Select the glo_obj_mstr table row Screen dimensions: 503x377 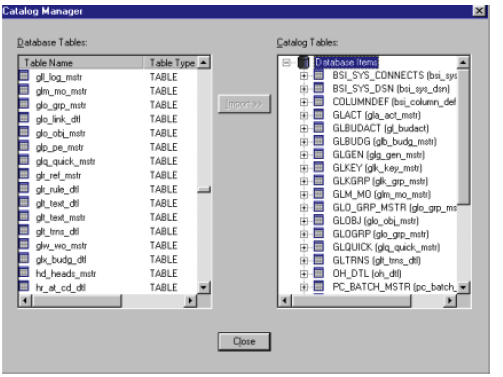[x=108, y=133]
